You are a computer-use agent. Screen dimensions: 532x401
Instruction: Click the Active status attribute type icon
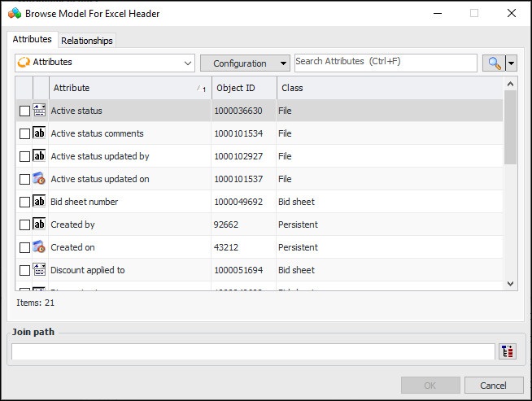point(39,111)
